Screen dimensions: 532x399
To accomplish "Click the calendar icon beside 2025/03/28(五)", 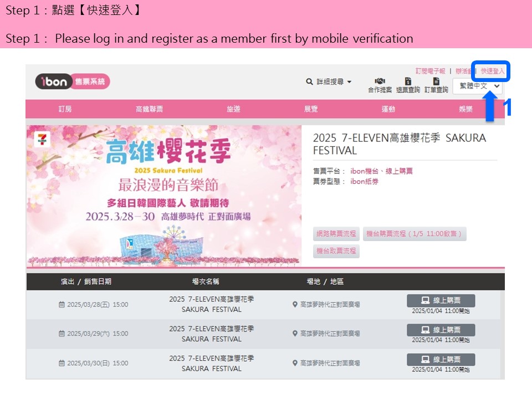I will [x=62, y=304].
